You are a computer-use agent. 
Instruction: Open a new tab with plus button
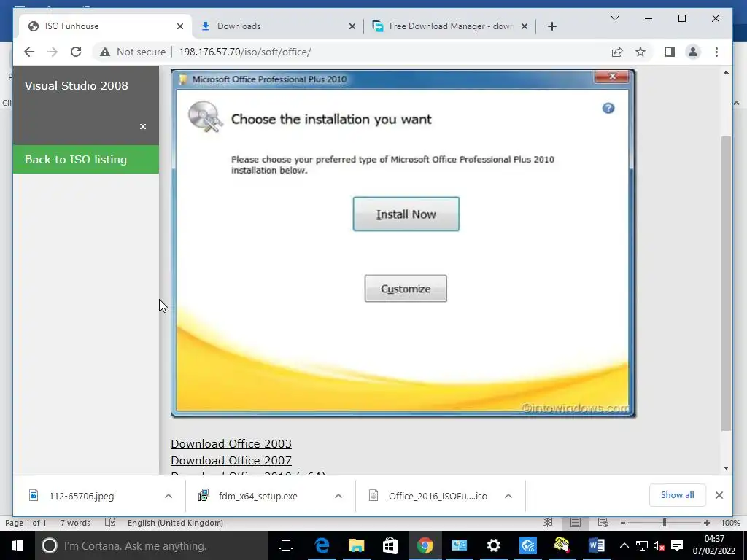point(552,26)
